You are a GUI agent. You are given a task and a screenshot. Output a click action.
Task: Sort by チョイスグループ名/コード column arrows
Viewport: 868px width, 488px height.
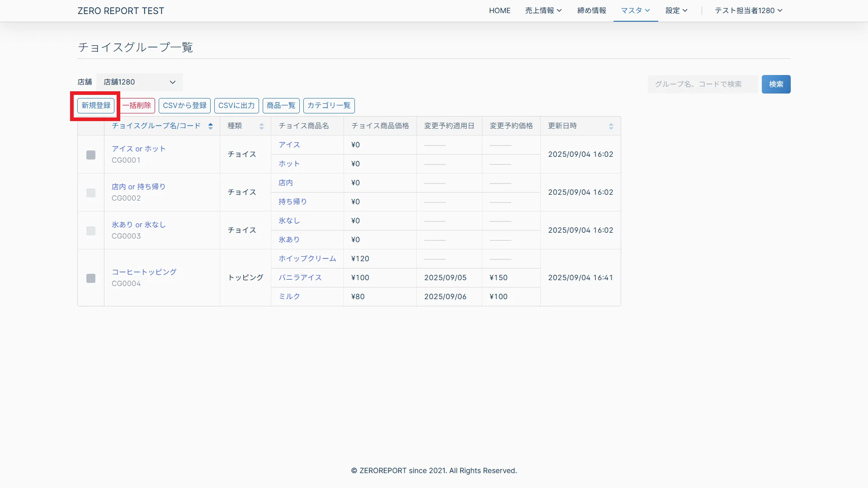tap(210, 126)
